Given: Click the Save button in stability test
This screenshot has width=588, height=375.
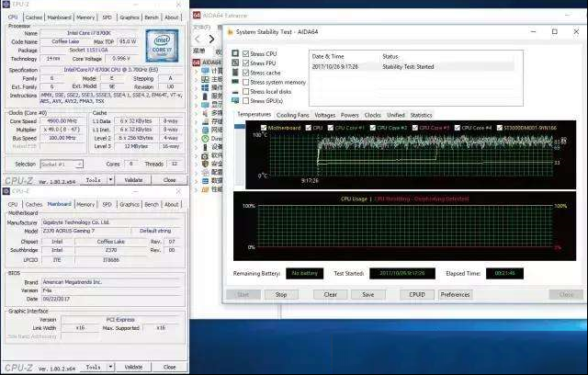Looking at the screenshot, I should tap(367, 294).
